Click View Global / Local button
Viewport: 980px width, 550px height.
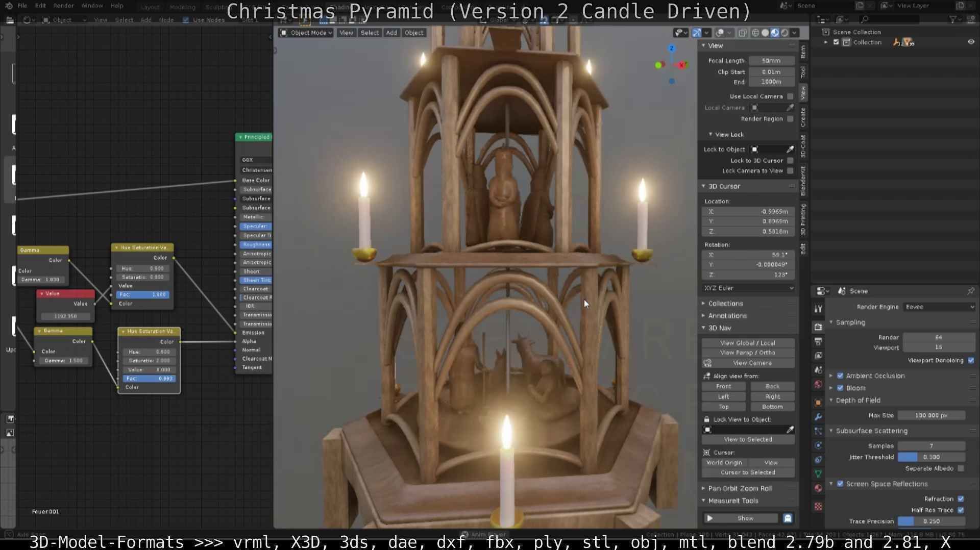click(x=748, y=343)
